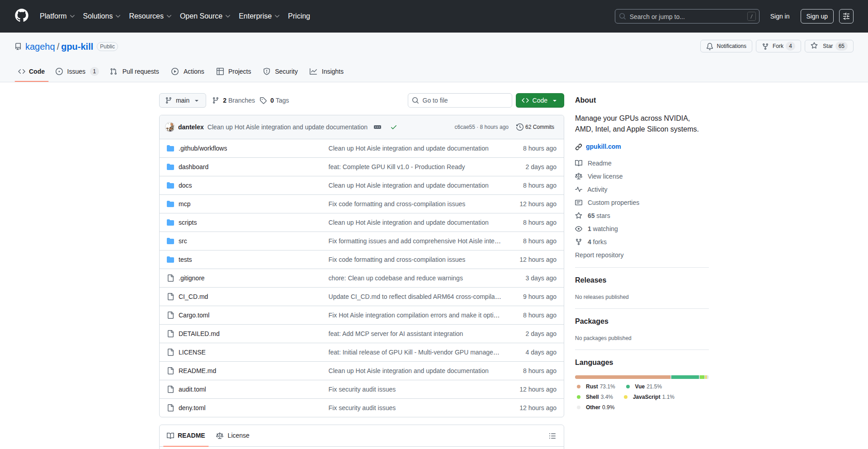Select the README tab below file list
The height and width of the screenshot is (449, 868).
click(x=186, y=435)
